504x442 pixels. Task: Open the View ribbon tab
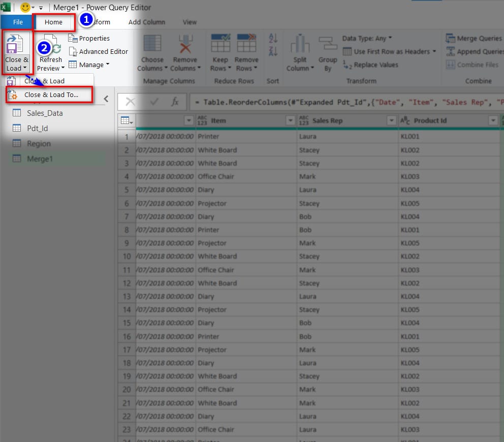[x=190, y=22]
